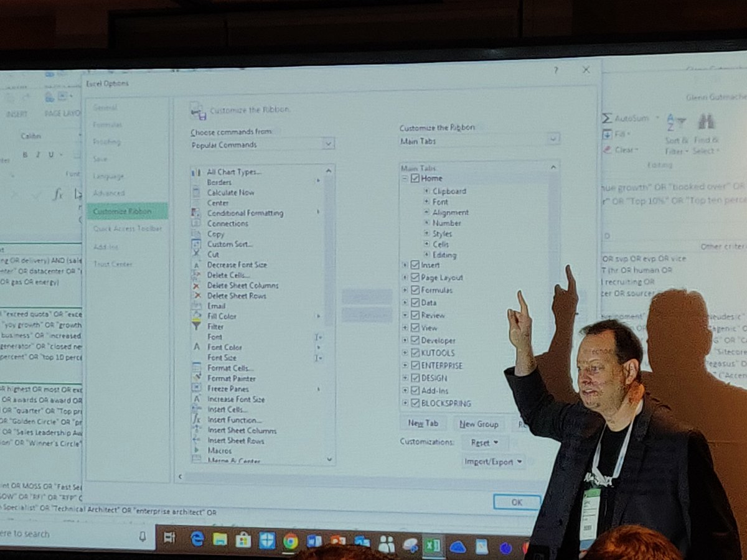This screenshot has width=747, height=560.
Task: Click the AutoSum sigma icon in Excel ribbon
Action: tap(607, 118)
